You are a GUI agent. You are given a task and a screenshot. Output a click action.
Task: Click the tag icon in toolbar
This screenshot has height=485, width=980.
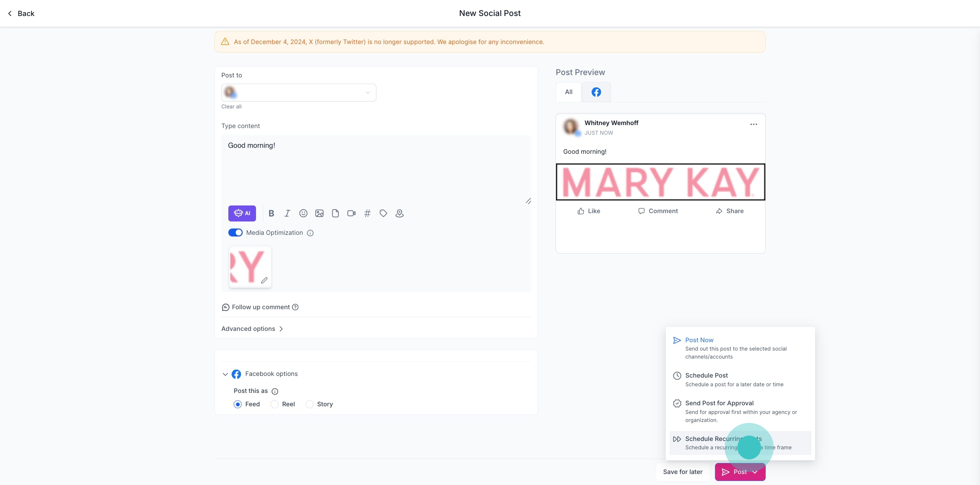383,213
